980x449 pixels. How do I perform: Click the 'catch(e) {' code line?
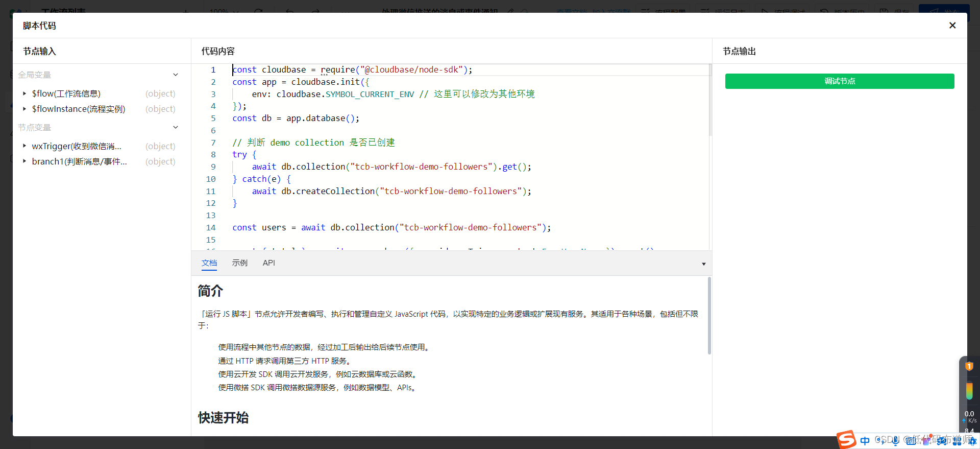tap(261, 179)
